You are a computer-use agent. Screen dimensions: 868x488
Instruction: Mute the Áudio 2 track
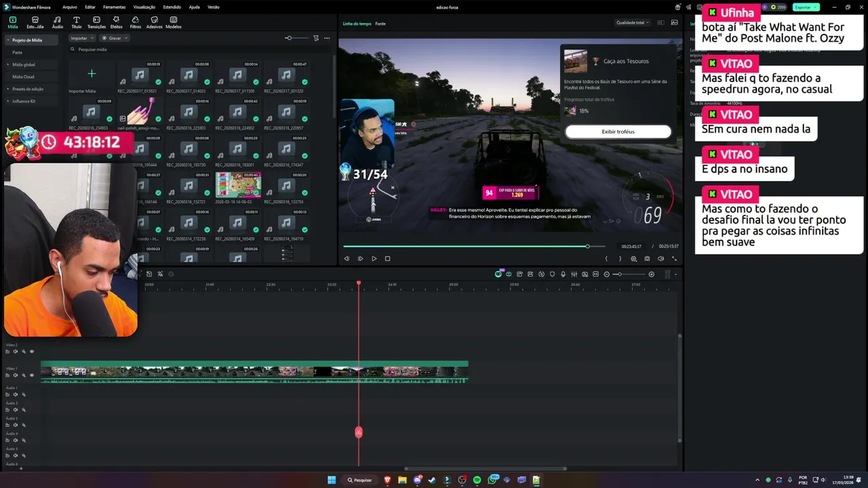(16, 409)
